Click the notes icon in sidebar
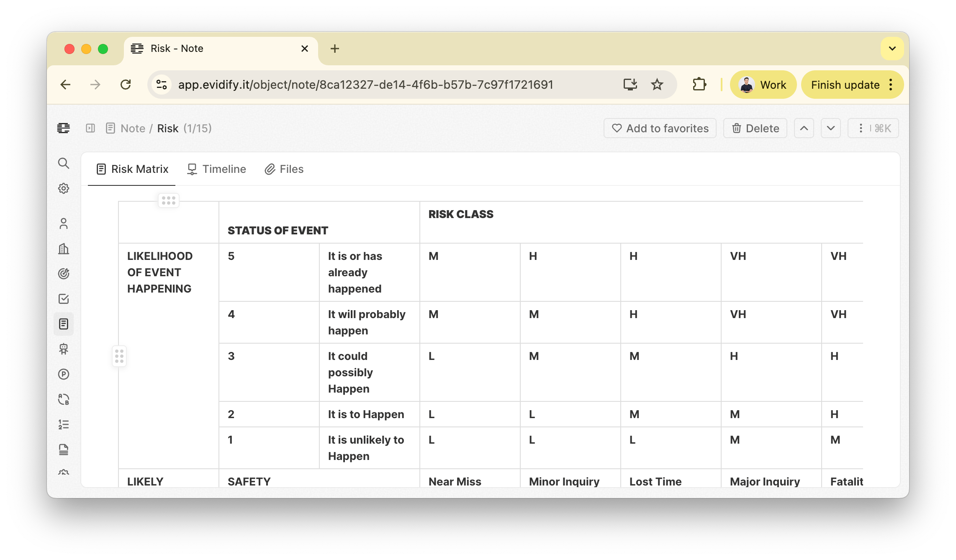Image resolution: width=956 pixels, height=560 pixels. tap(63, 324)
